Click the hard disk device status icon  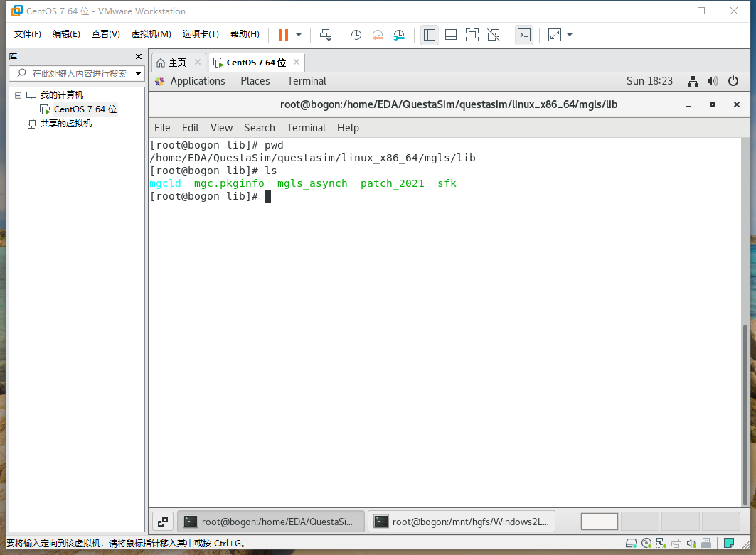(x=631, y=544)
